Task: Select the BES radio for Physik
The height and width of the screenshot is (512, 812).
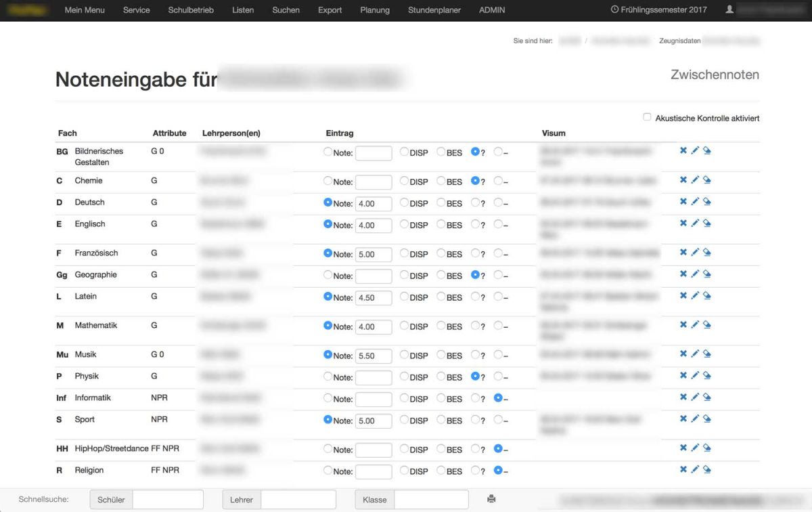Action: pyautogui.click(x=441, y=377)
